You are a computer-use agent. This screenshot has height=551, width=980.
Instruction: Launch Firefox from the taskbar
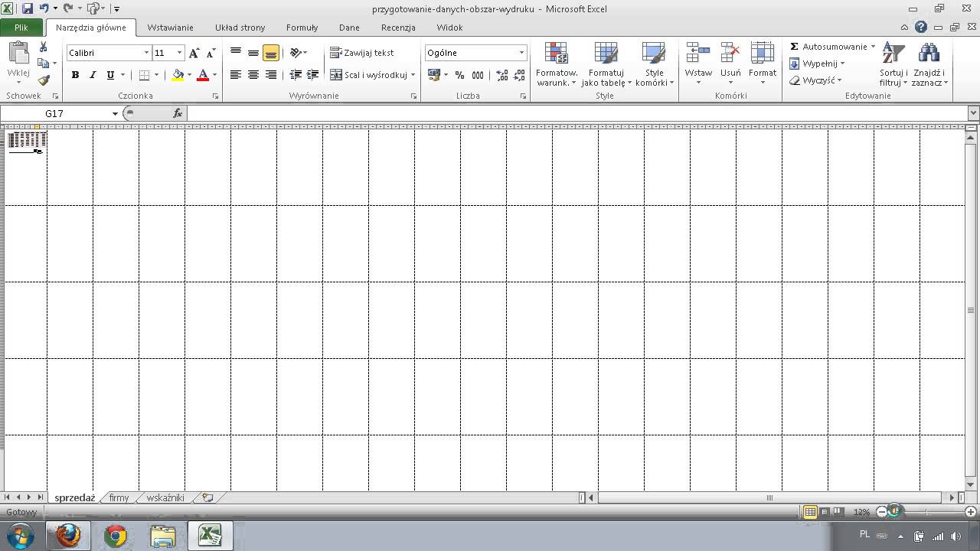pyautogui.click(x=68, y=536)
